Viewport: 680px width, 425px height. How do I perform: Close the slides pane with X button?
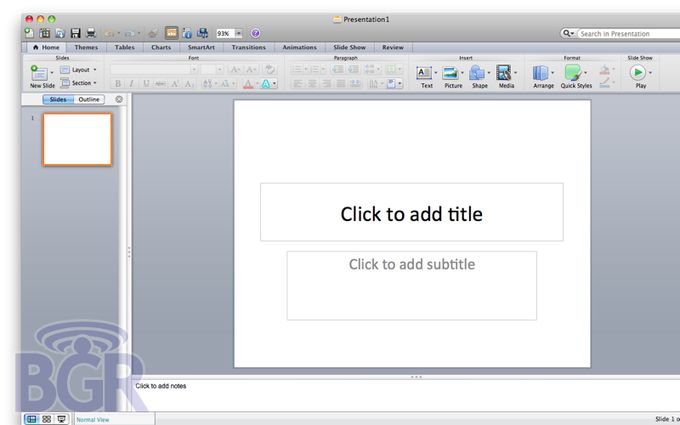click(119, 99)
